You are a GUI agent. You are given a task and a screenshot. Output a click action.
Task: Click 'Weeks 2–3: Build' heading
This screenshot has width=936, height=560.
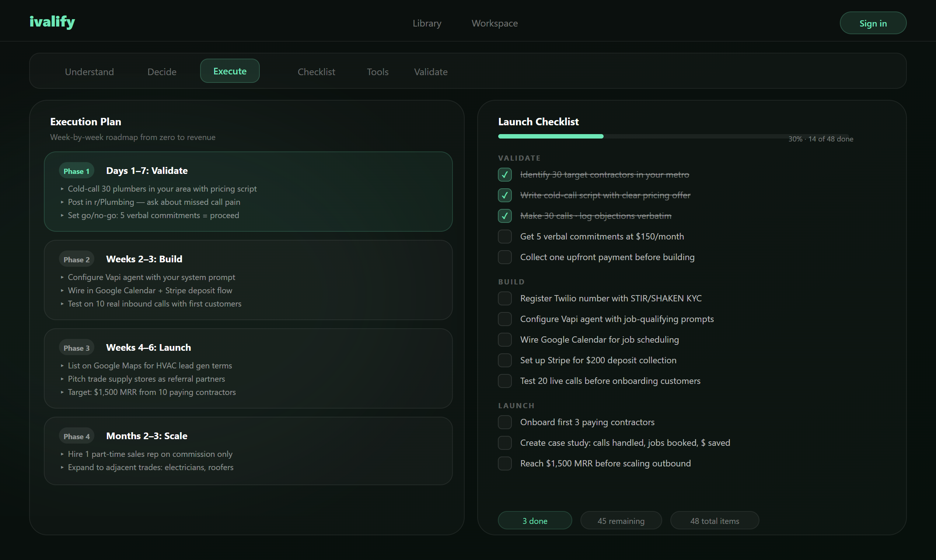coord(144,259)
